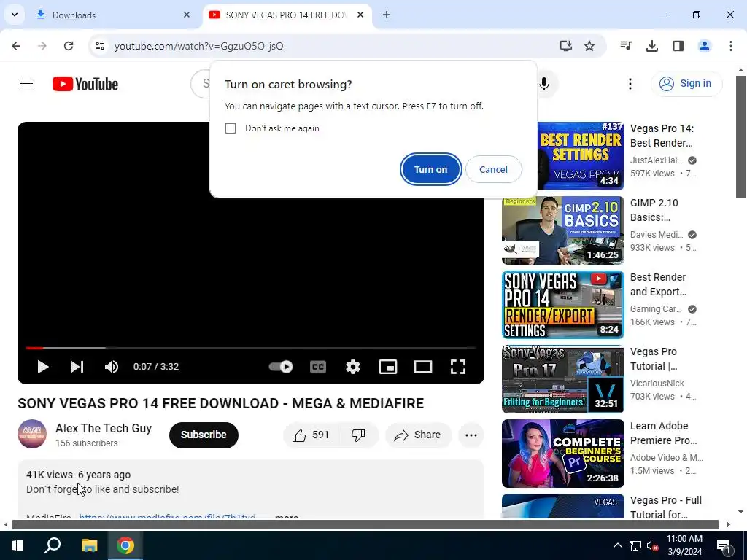Viewport: 747px width, 560px height.
Task: Close the SONY VEGAS PRO 14 tab
Action: click(x=360, y=15)
